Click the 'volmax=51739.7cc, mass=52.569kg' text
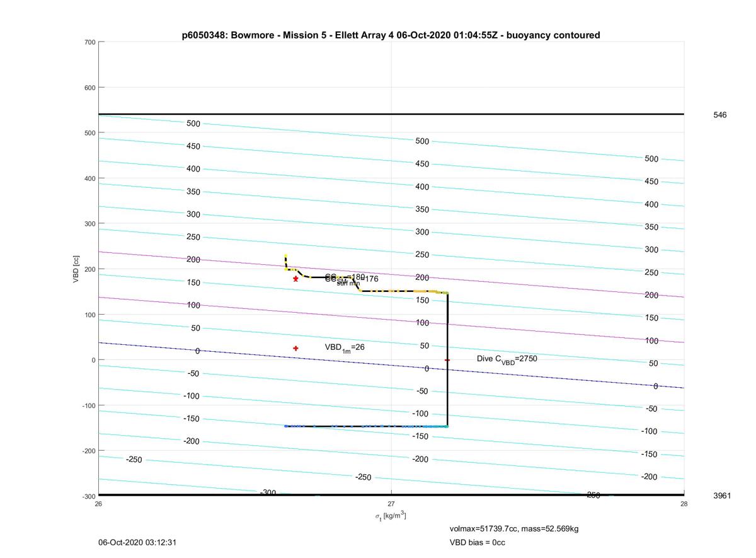 pos(513,528)
